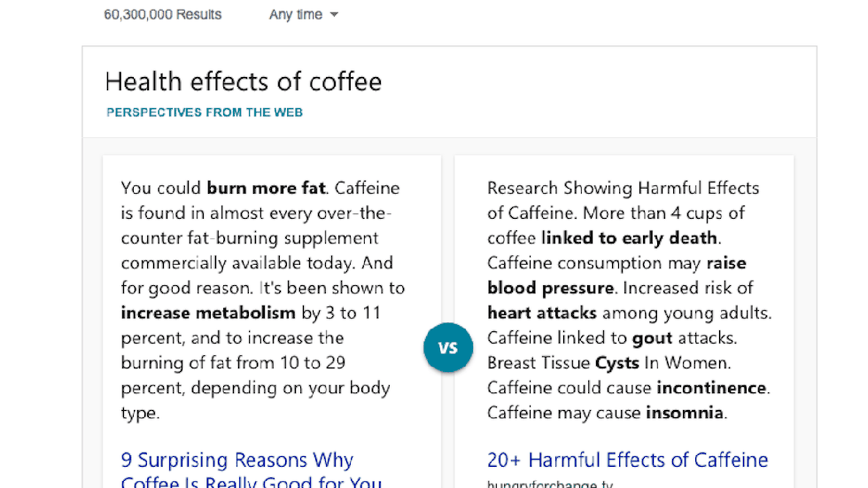Screen dimensions: 868x488
Task: Click bold phrase 'linked to early death'
Action: point(629,238)
